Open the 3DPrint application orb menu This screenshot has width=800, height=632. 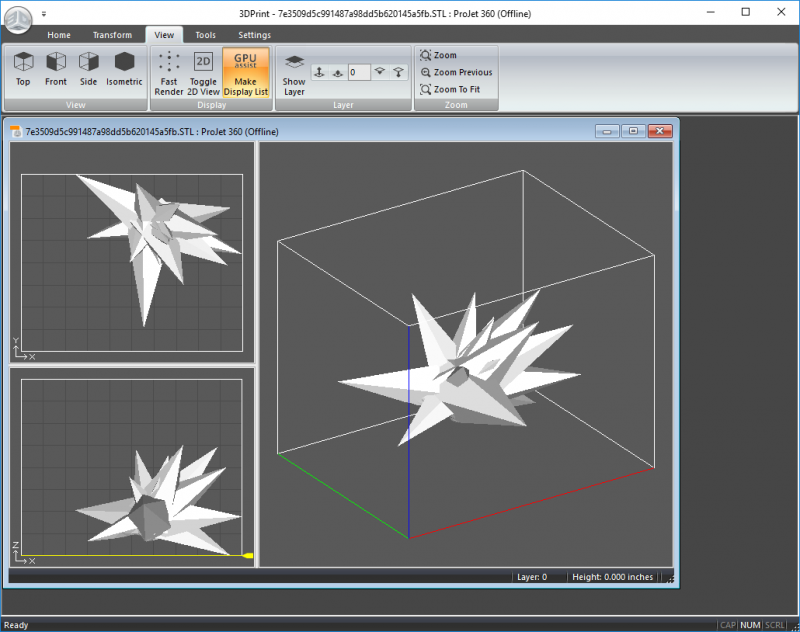pyautogui.click(x=18, y=18)
